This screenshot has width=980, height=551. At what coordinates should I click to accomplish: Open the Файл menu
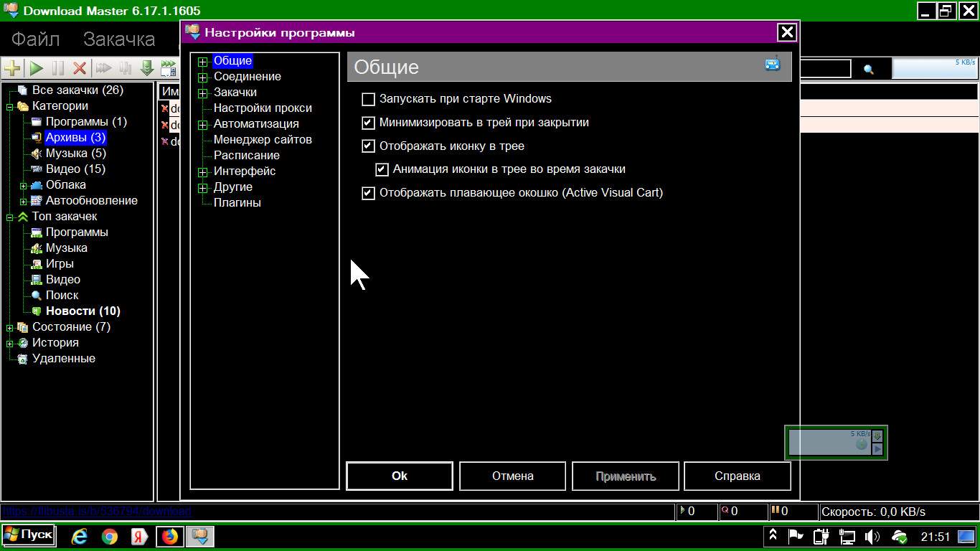click(x=36, y=39)
